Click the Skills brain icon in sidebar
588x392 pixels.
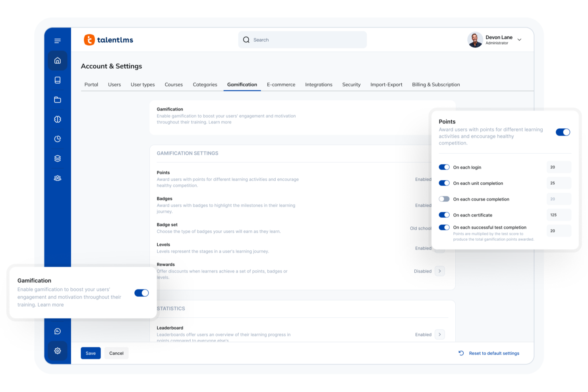point(58,119)
